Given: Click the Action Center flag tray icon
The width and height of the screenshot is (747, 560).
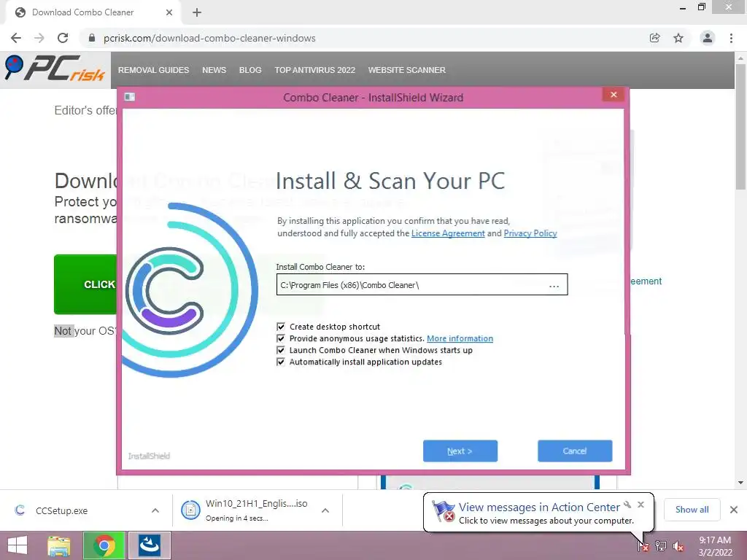Looking at the screenshot, I should click(x=643, y=546).
